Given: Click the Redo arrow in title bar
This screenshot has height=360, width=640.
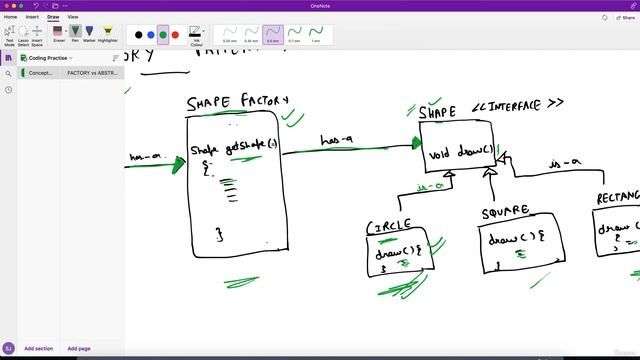Looking at the screenshot, I should (46, 6).
